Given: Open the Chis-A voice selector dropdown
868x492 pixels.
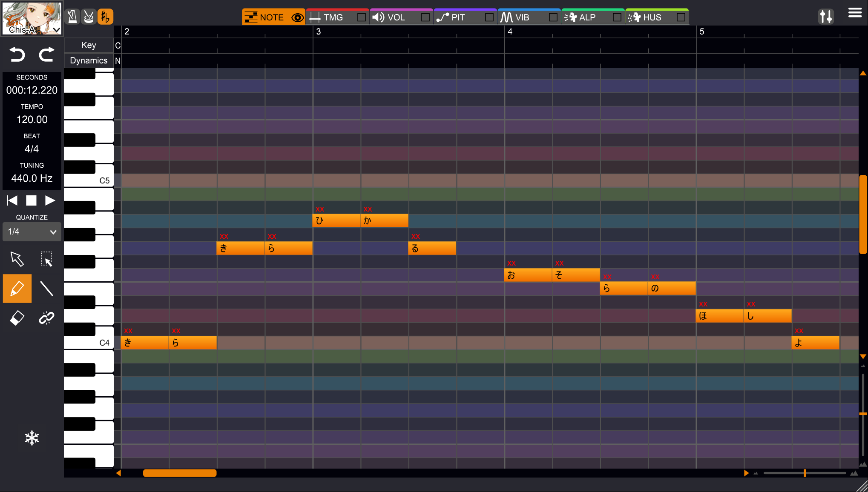Looking at the screenshot, I should (32, 18).
